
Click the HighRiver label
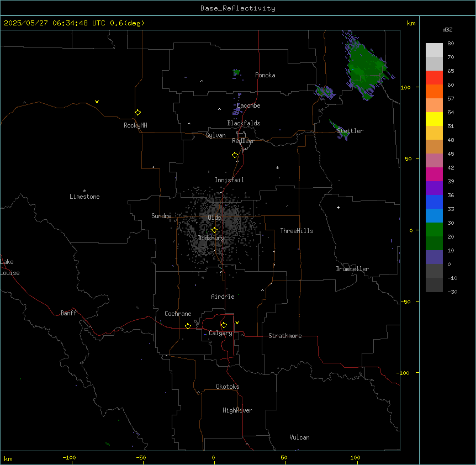(237, 410)
